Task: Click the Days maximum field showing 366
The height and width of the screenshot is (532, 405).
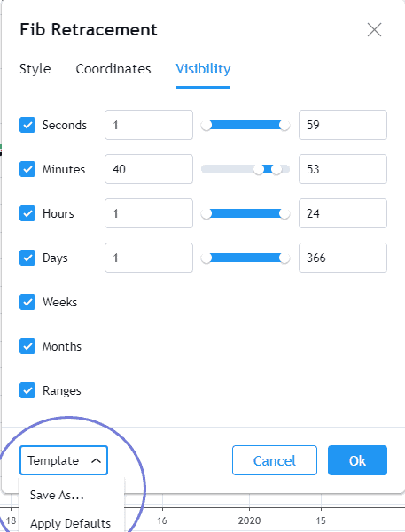Action: [x=343, y=258]
